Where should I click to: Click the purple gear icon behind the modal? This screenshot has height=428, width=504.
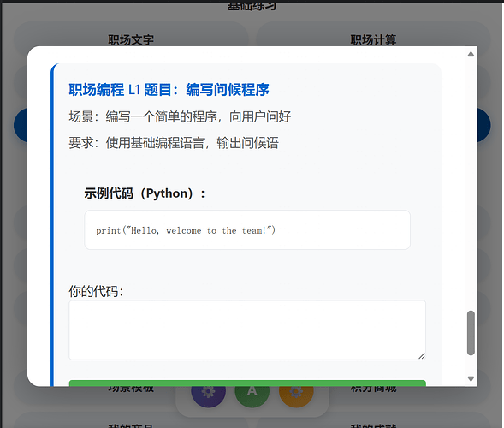tap(208, 396)
